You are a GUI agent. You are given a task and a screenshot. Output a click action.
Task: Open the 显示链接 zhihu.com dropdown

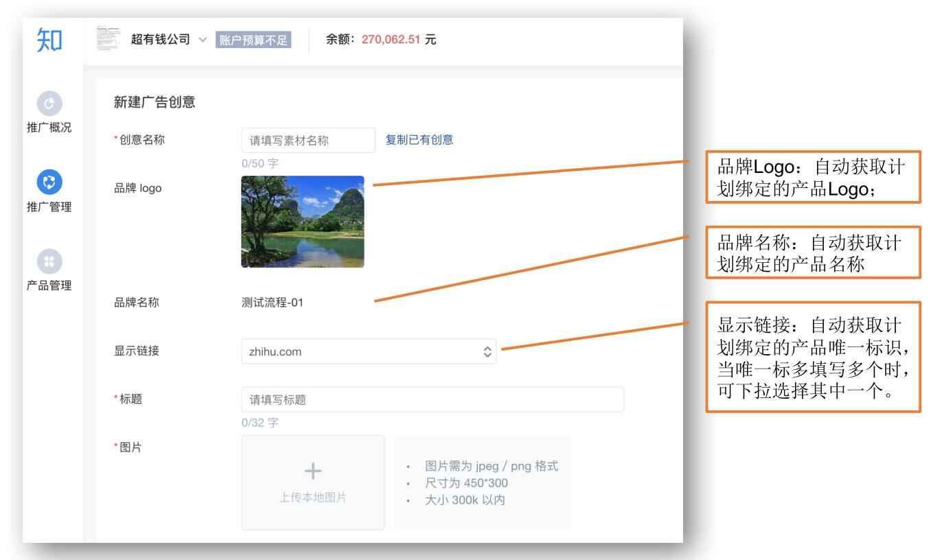368,352
